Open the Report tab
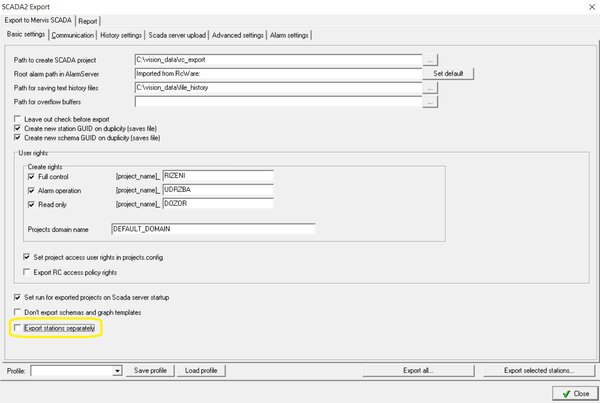 pos(115,20)
